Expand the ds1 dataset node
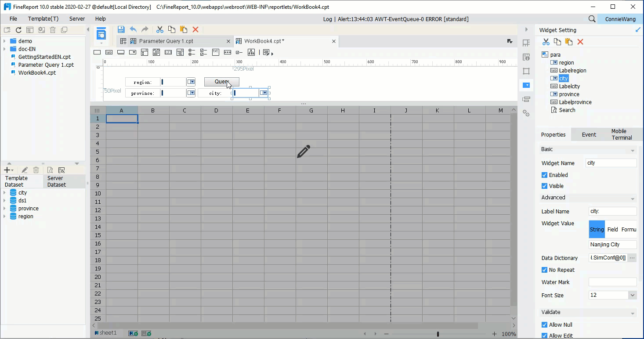 click(4, 201)
